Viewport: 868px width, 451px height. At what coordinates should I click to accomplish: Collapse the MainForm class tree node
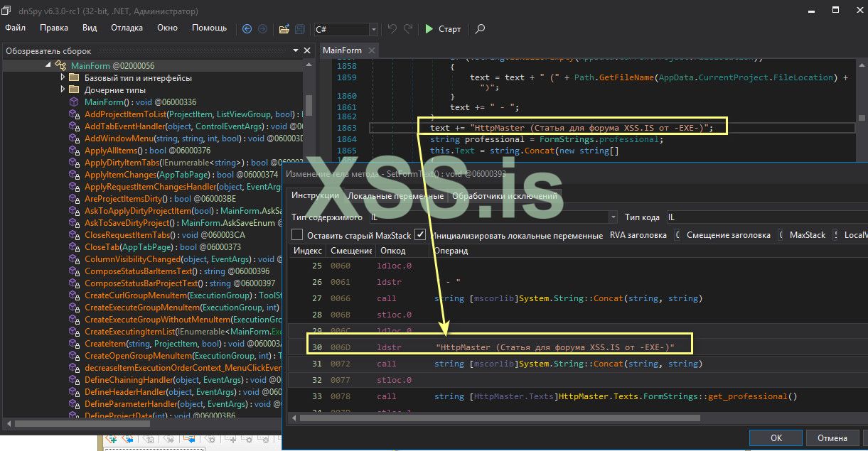pyautogui.click(x=48, y=65)
